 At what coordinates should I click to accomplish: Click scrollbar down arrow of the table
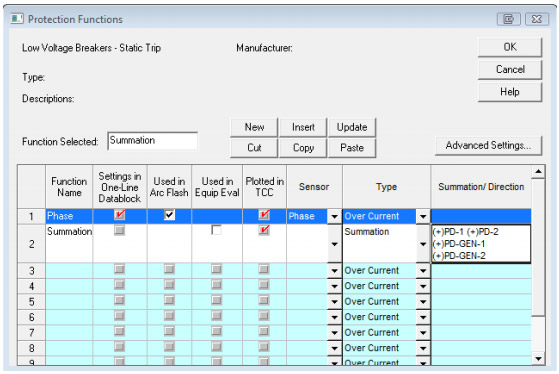538,358
